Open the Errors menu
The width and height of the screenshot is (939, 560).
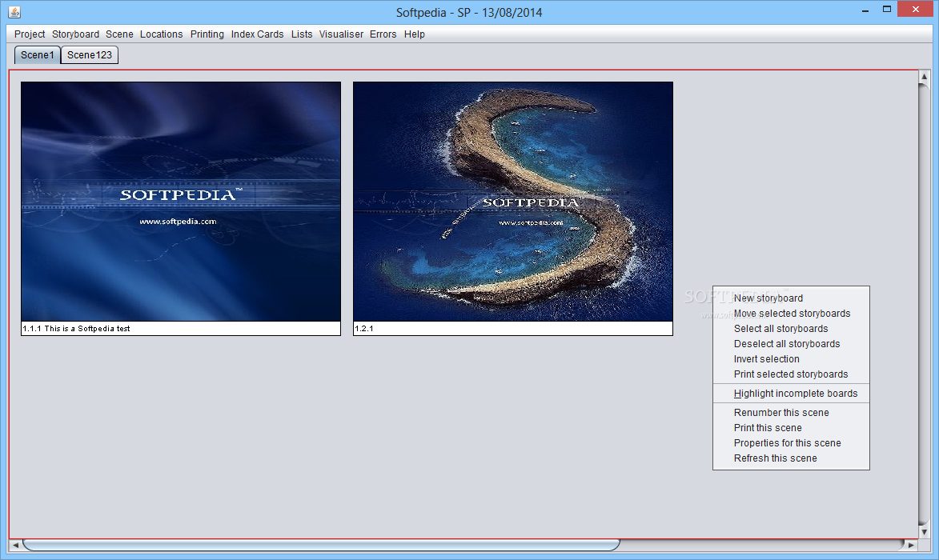click(x=383, y=34)
